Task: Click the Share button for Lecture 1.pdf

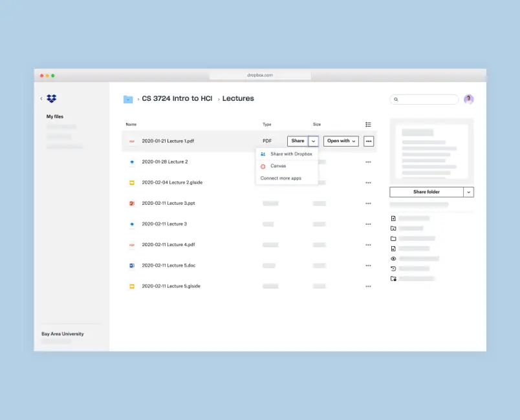Action: pos(298,141)
